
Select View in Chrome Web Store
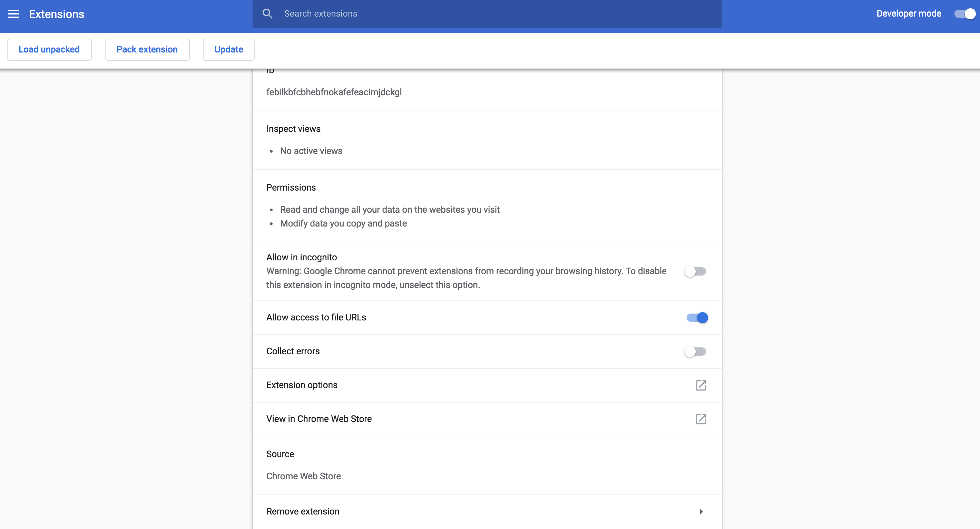tap(319, 419)
